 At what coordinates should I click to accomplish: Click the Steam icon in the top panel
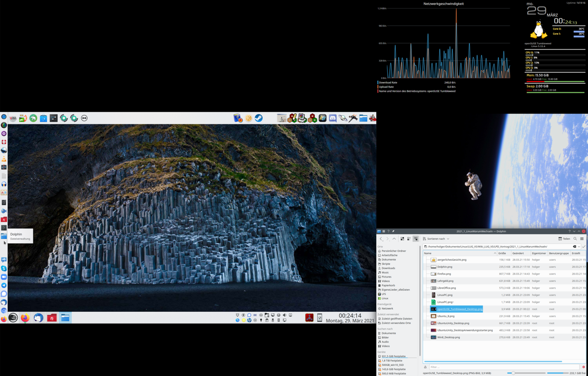pyautogui.click(x=259, y=118)
